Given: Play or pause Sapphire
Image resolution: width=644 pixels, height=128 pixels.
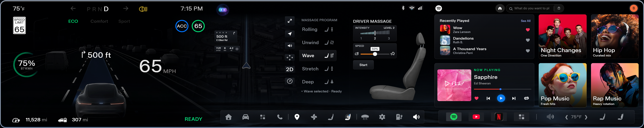Looking at the screenshot, I should pyautogui.click(x=501, y=98).
